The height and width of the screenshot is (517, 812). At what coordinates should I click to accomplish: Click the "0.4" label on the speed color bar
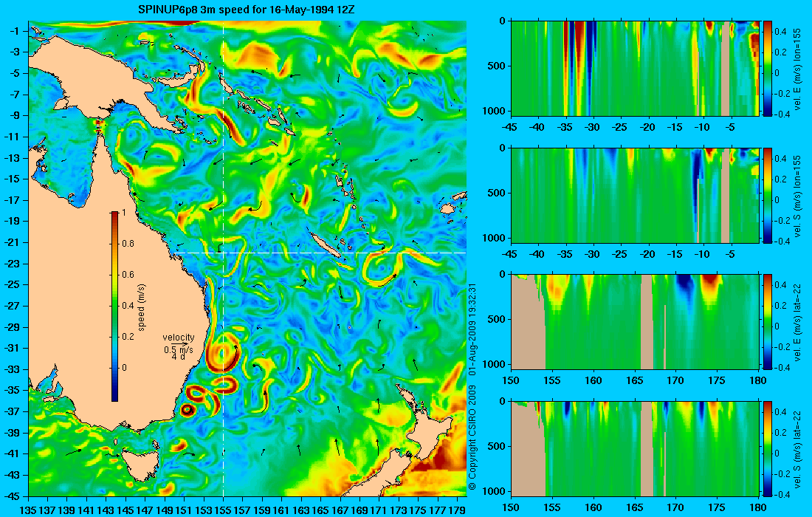tap(128, 306)
